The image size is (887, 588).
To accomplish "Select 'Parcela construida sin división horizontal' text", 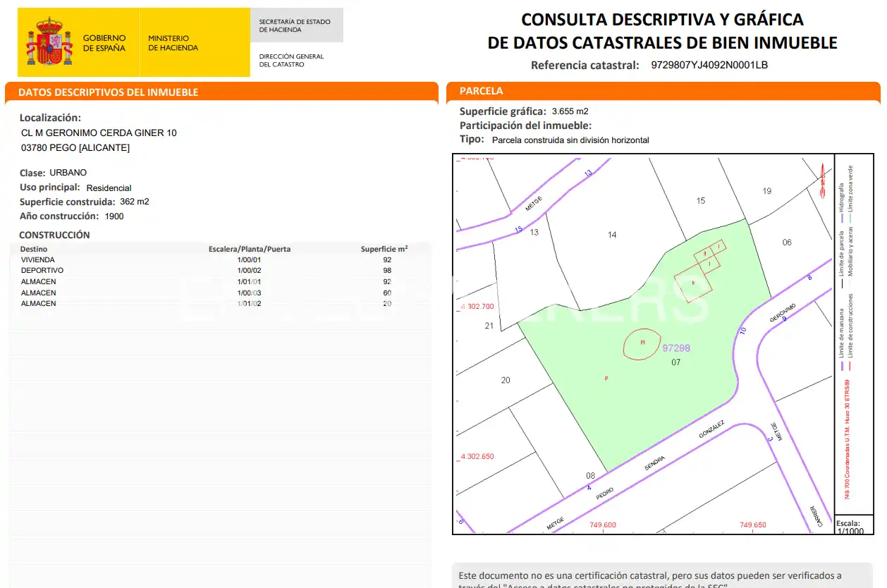I will tap(570, 140).
